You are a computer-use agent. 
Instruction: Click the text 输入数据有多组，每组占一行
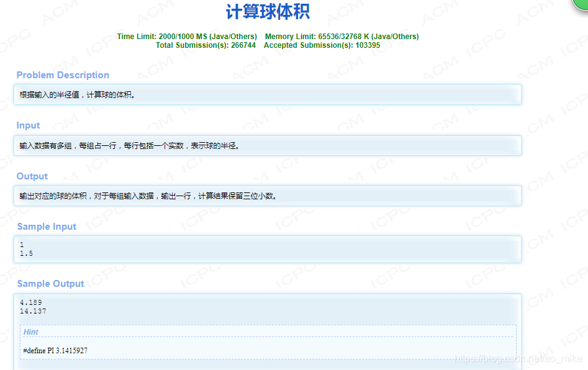click(x=68, y=145)
